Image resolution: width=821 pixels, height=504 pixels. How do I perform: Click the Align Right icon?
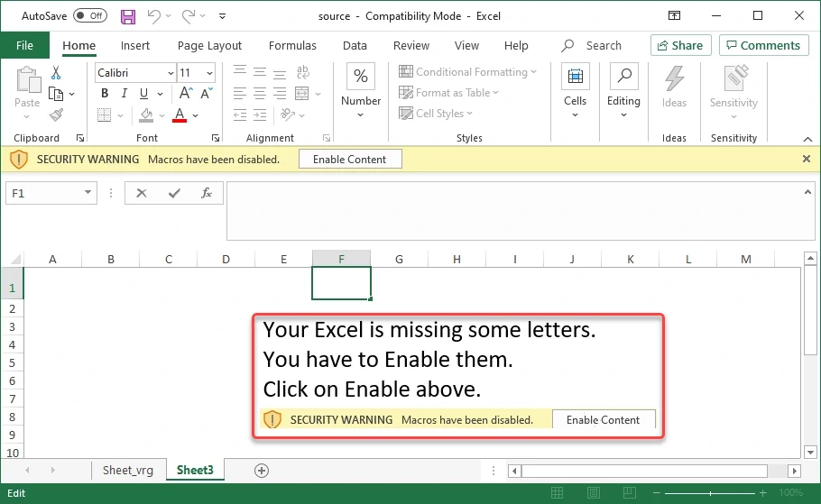click(280, 94)
